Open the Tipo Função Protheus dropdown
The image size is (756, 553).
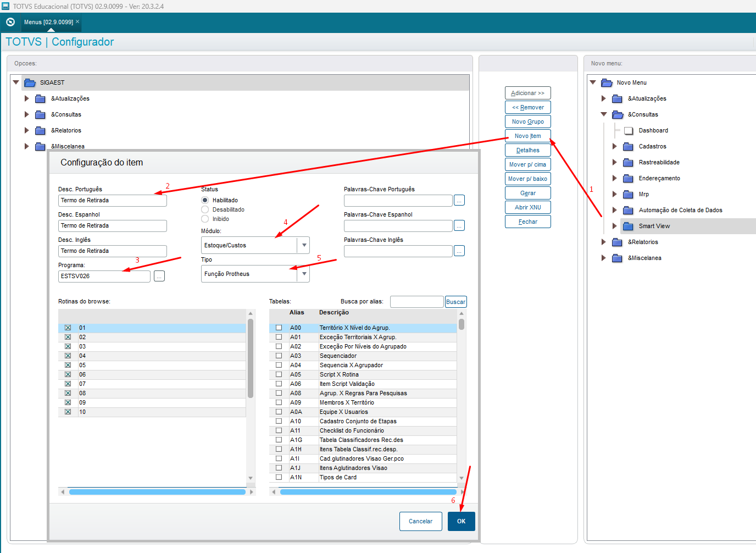(x=304, y=274)
